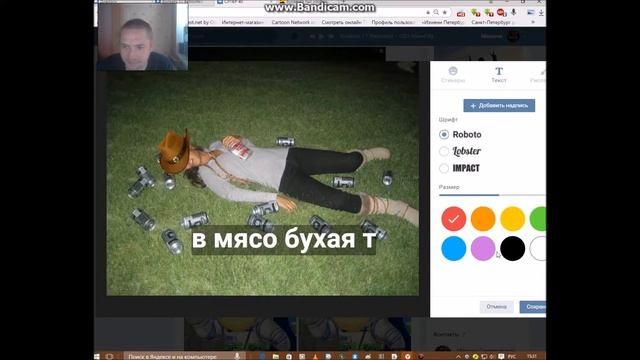Click the Отмена cancel button
This screenshot has height=360, width=640.
point(496,307)
